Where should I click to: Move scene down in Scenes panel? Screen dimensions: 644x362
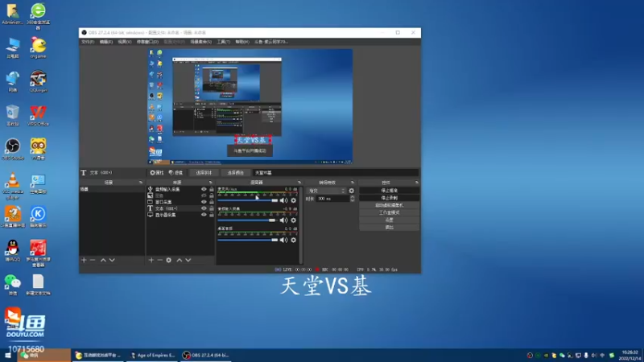tap(112, 260)
